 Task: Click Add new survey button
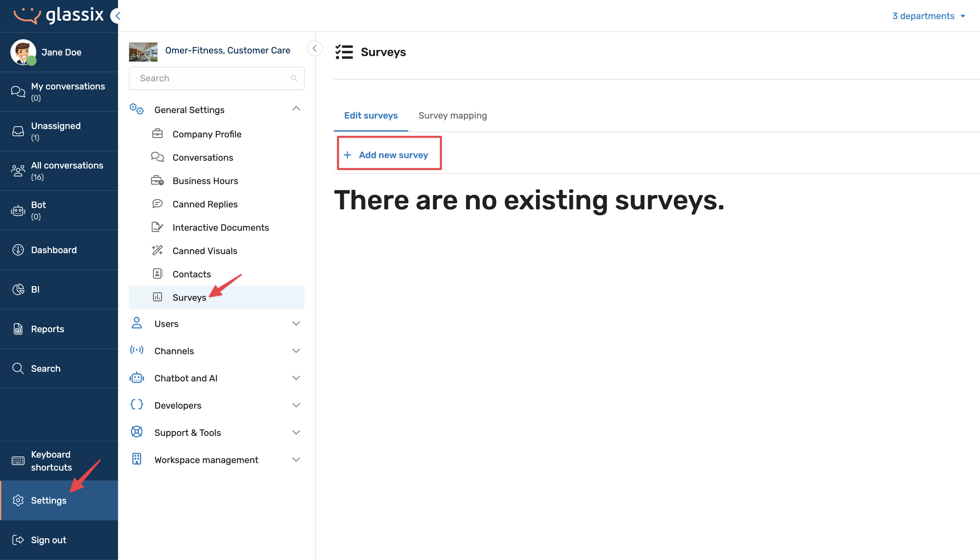[x=389, y=155]
